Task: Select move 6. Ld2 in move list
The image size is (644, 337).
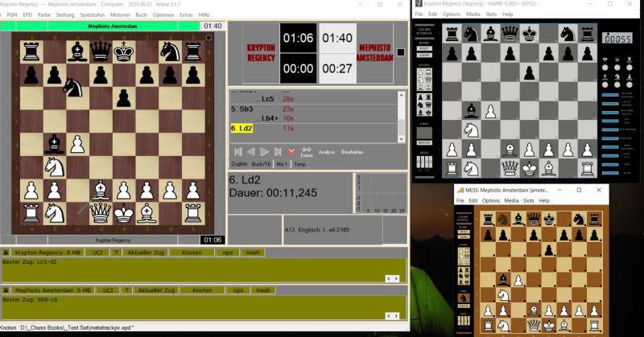Action: (x=242, y=128)
